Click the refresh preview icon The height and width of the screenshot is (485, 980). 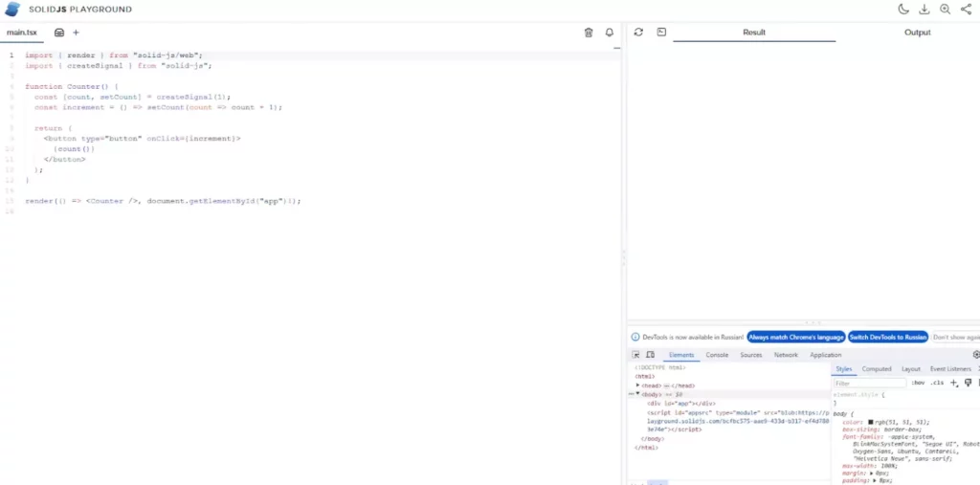tap(638, 32)
